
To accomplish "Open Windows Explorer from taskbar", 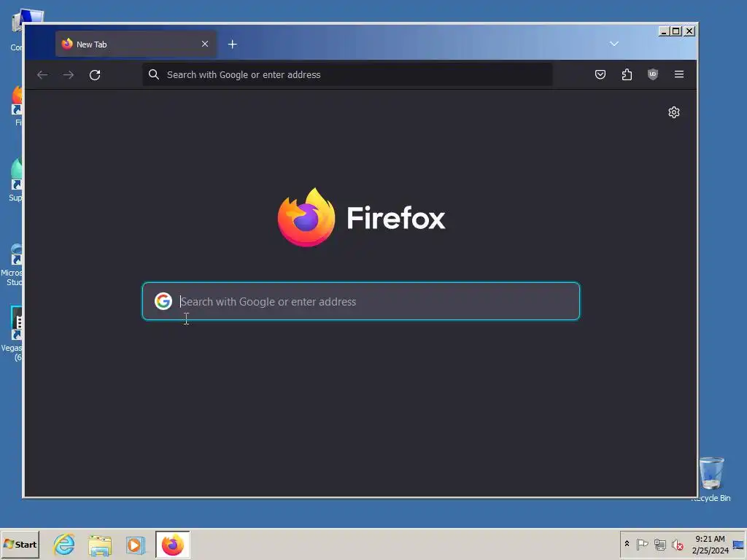I will click(x=99, y=545).
